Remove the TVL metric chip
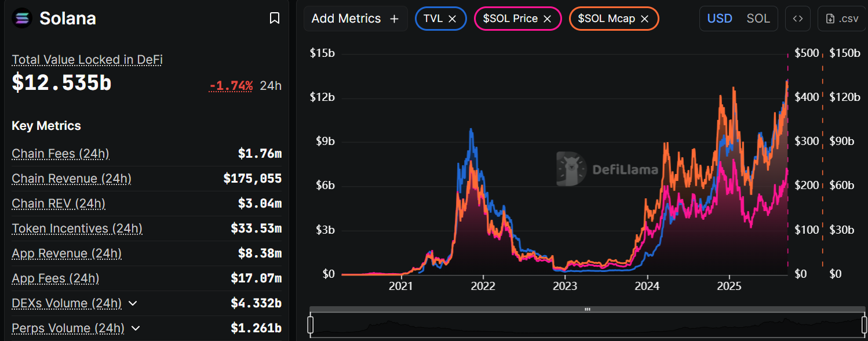 453,19
